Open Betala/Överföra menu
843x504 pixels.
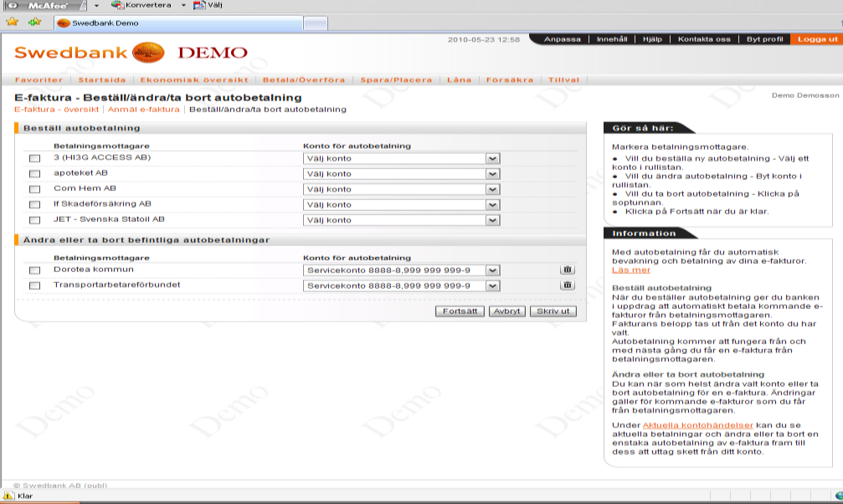304,80
